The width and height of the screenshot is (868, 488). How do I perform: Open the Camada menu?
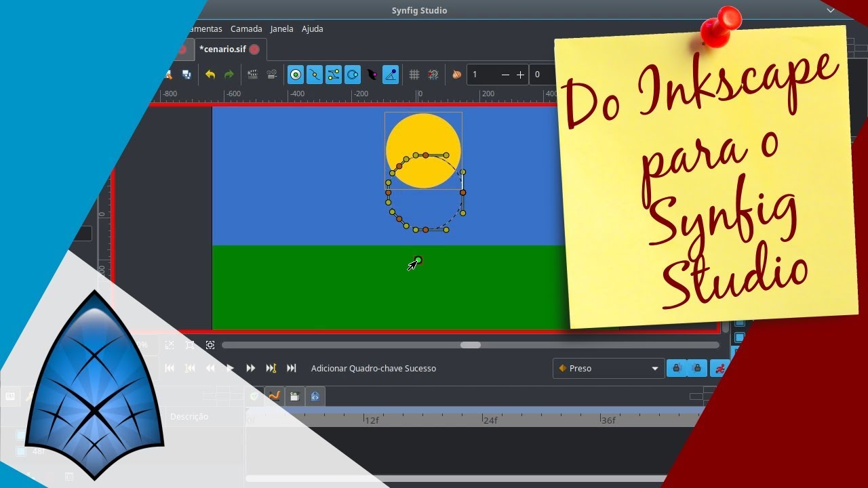[x=246, y=29]
